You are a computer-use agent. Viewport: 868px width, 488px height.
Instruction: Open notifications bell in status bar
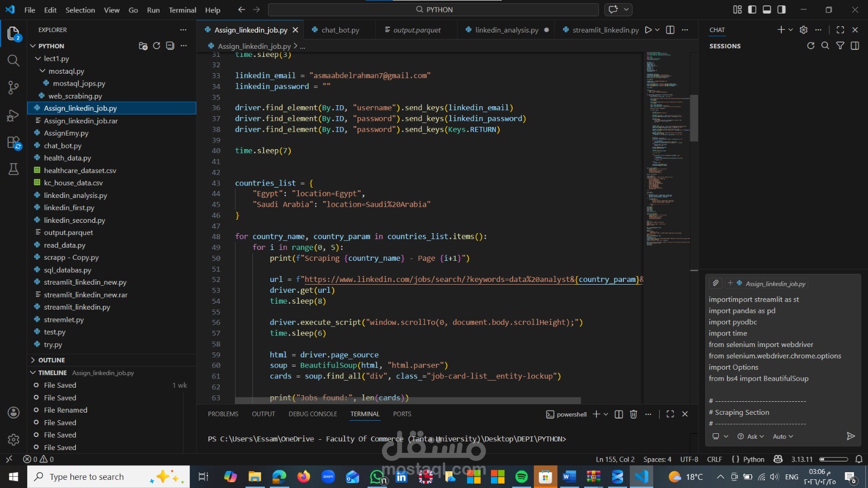coord(859,459)
